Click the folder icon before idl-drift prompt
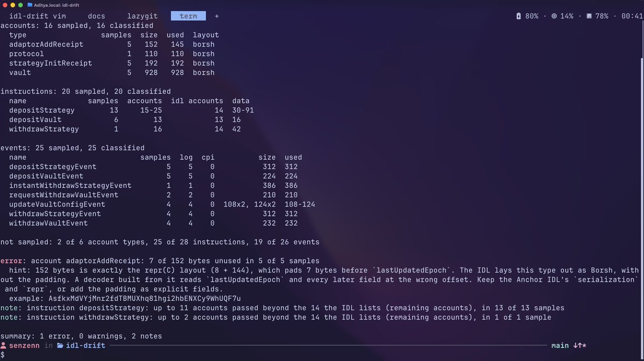The width and height of the screenshot is (644, 361). pos(60,345)
